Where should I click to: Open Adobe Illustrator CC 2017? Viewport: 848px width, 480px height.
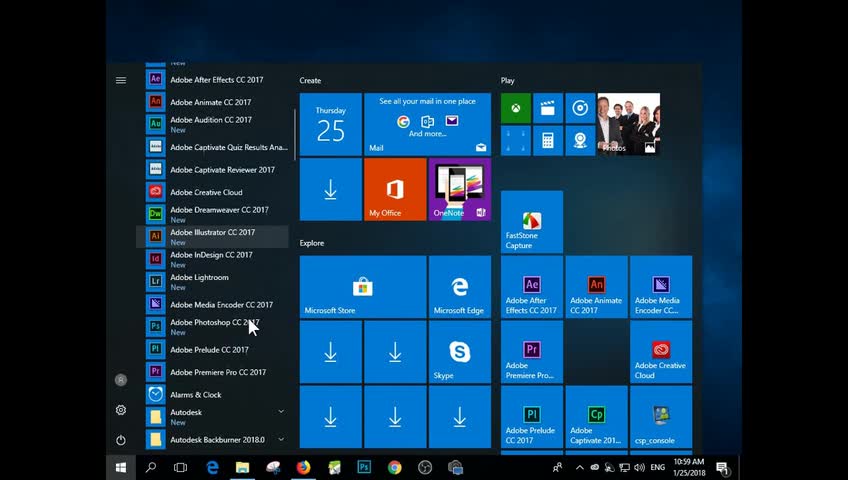coord(212,237)
